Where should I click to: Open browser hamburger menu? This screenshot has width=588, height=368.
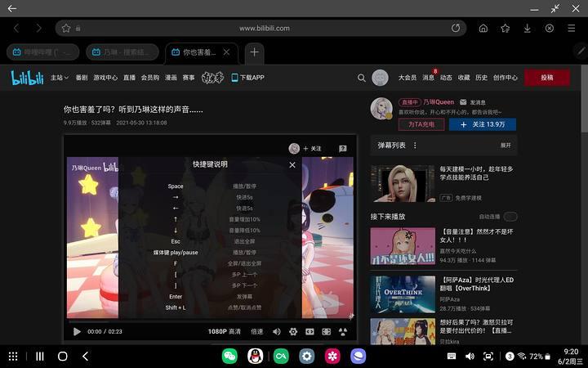click(x=571, y=28)
